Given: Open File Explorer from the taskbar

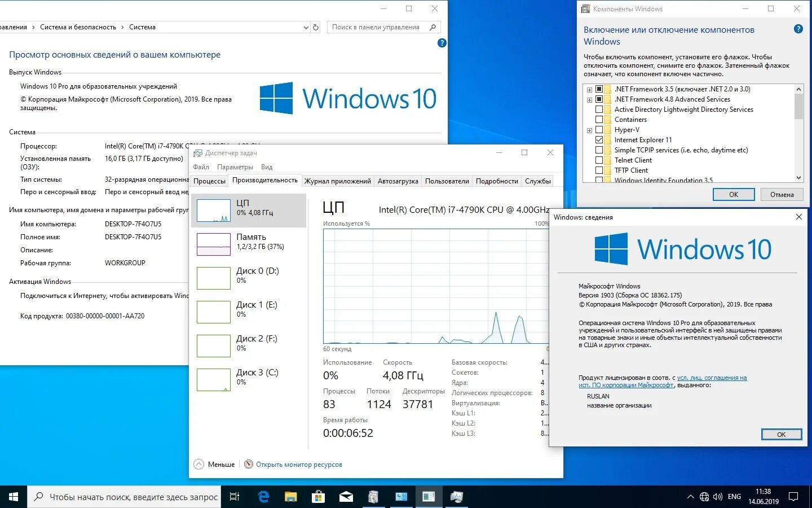Looking at the screenshot, I should tap(290, 497).
